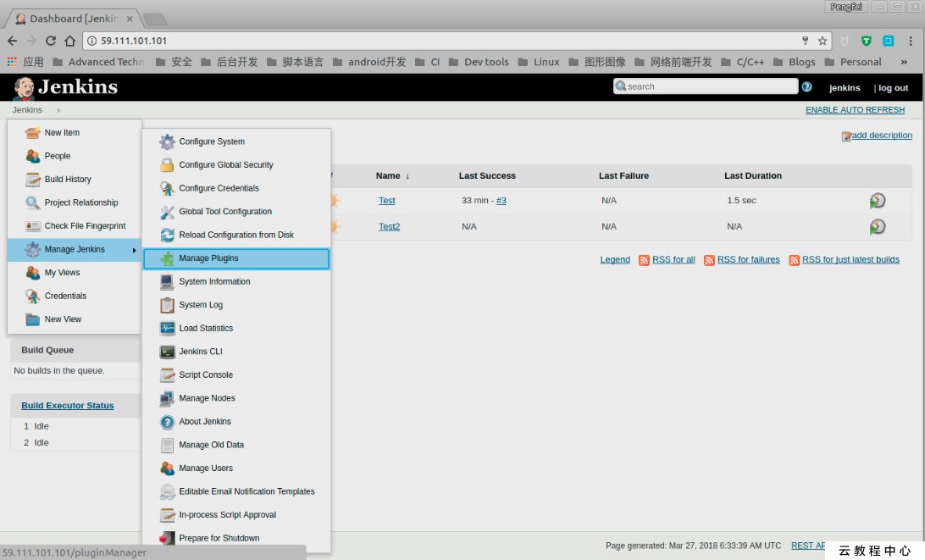Screen dimensions: 925x560
Task: Click the In-process Script Approval icon
Action: [x=168, y=514]
